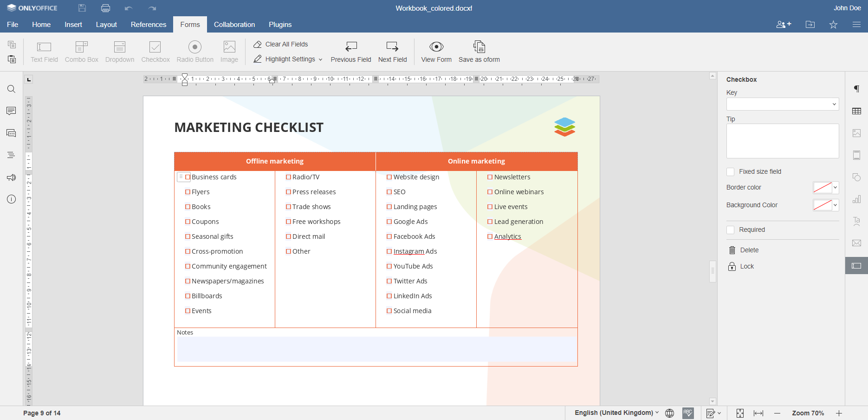Image resolution: width=868 pixels, height=420 pixels.
Task: Tick the Fixed size field checkbox
Action: pos(730,171)
